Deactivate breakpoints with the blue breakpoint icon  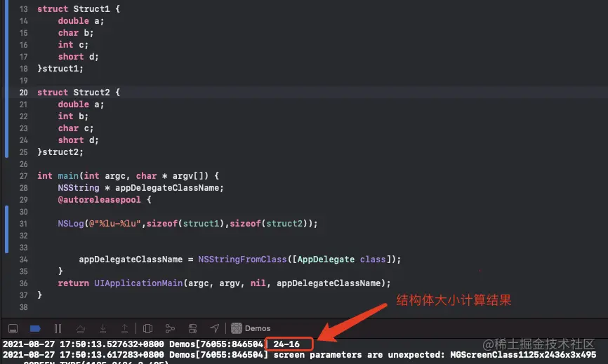point(35,329)
